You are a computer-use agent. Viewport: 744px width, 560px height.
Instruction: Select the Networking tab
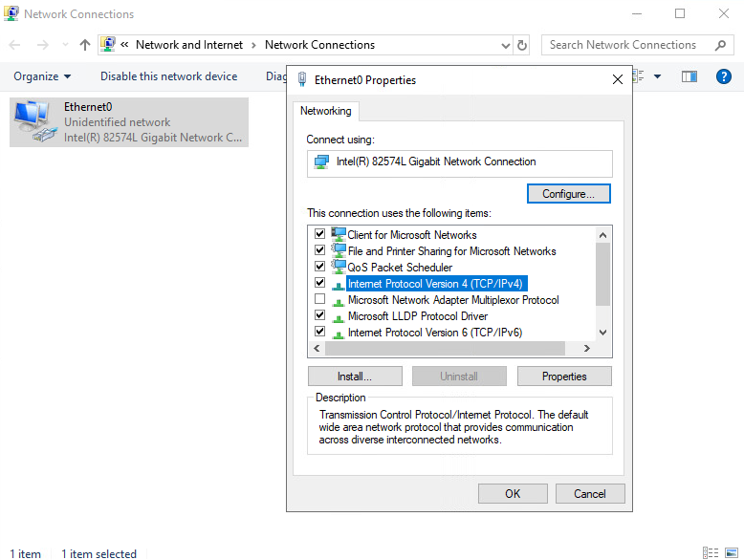point(325,111)
